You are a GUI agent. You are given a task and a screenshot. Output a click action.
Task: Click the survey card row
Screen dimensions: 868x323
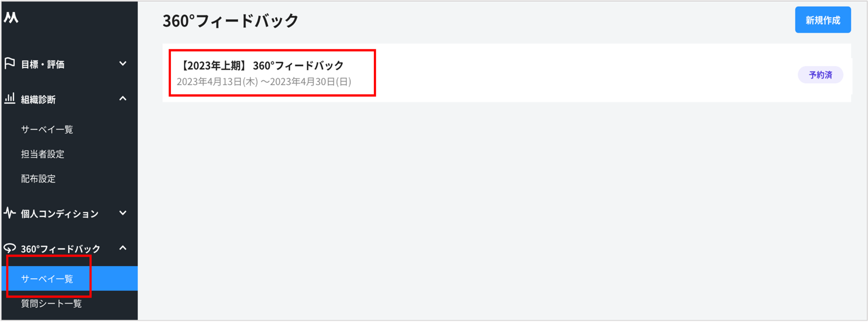506,73
